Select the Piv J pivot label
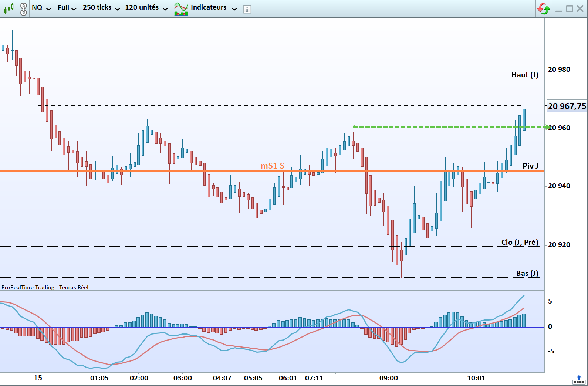 tap(530, 166)
